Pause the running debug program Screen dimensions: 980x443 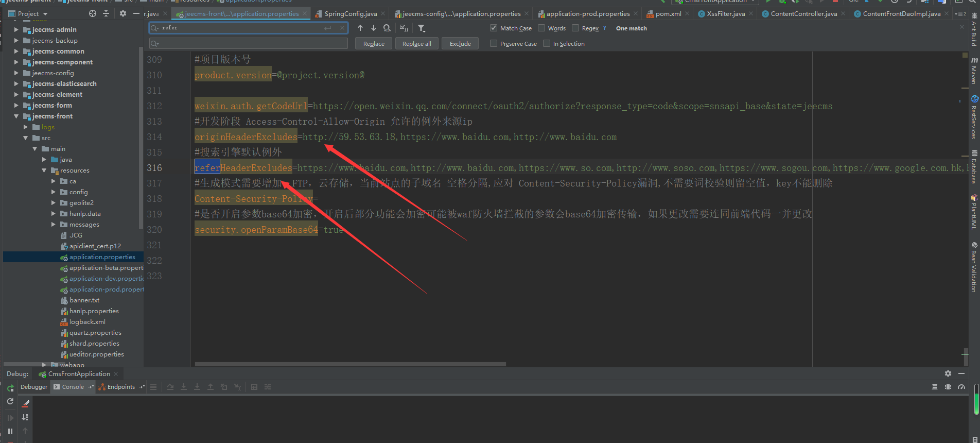coord(10,431)
